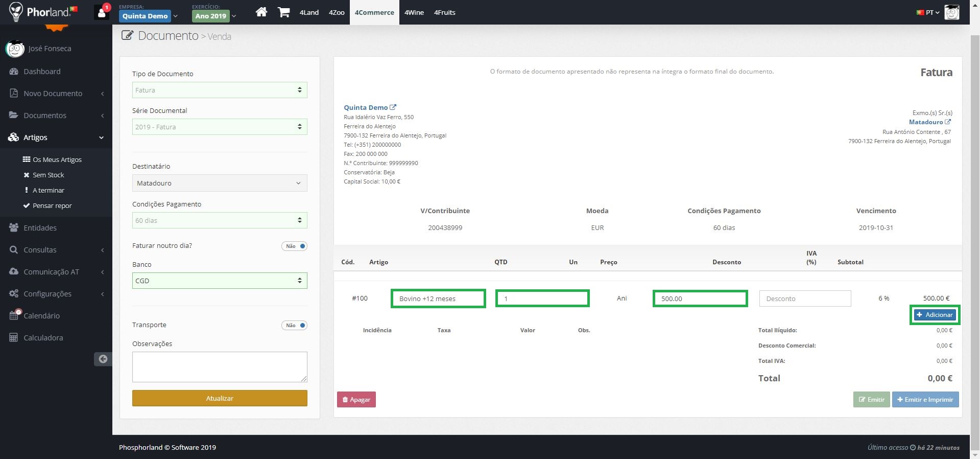The height and width of the screenshot is (459, 980).
Task: Open the Destinatário Matadouro dropdown
Action: tap(220, 183)
